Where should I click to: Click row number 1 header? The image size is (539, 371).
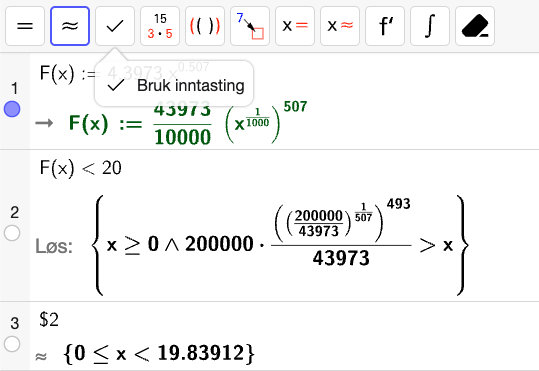click(x=14, y=88)
